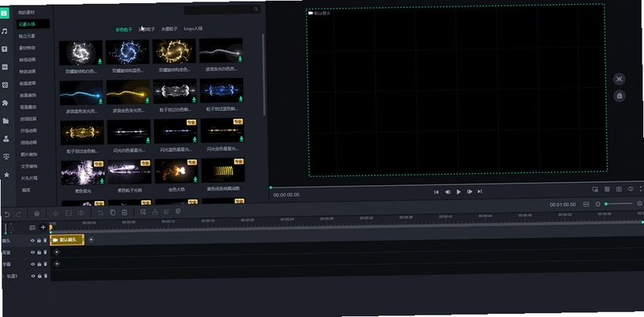This screenshot has height=317, width=644.
Task: Click the copy icon in timeline toolbar
Action: click(113, 212)
